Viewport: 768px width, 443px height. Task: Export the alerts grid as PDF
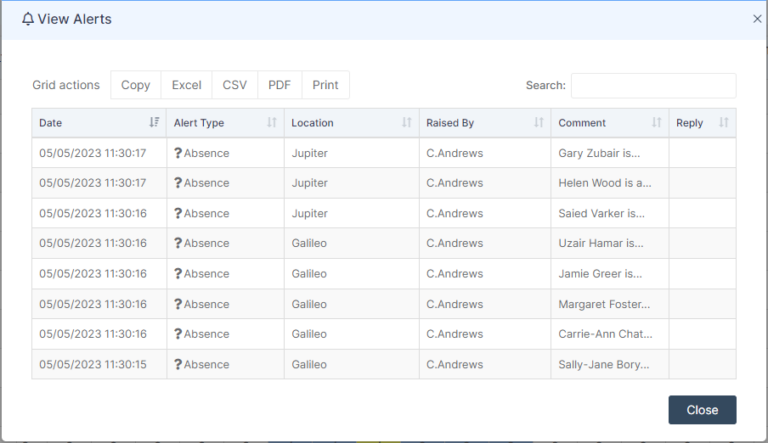279,85
